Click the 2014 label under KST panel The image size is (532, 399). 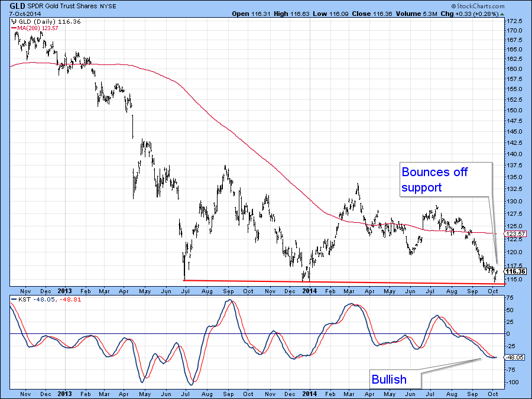click(x=309, y=394)
